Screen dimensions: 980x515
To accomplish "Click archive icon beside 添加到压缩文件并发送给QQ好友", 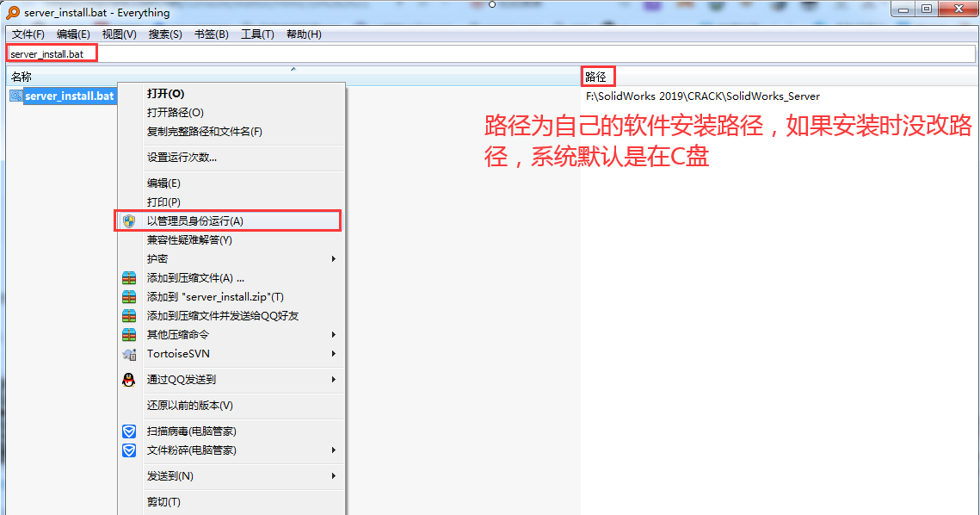I will pos(129,315).
